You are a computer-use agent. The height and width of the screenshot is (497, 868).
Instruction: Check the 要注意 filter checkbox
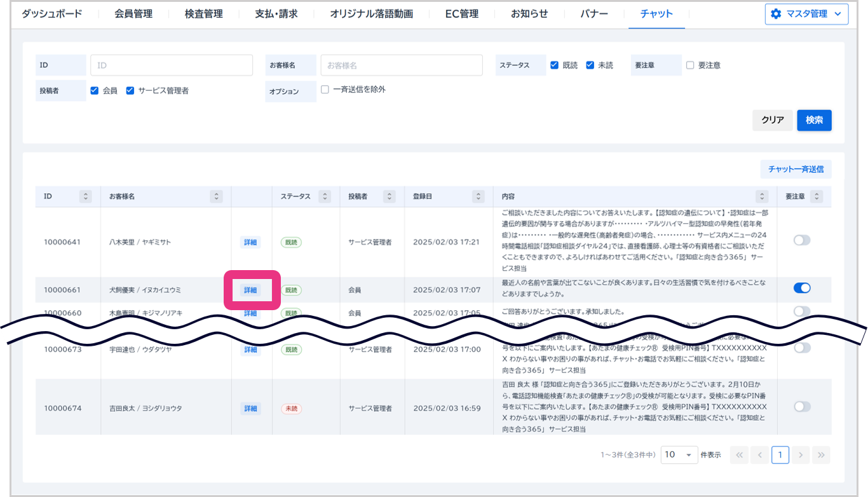coord(690,65)
